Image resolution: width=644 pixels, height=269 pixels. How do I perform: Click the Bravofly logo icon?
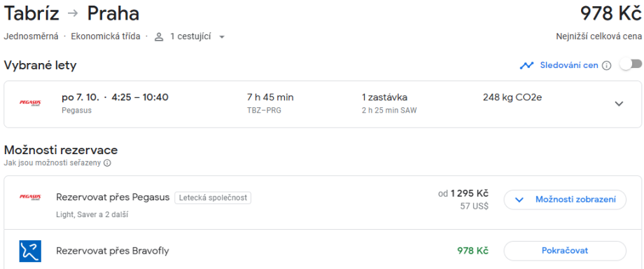(30, 251)
